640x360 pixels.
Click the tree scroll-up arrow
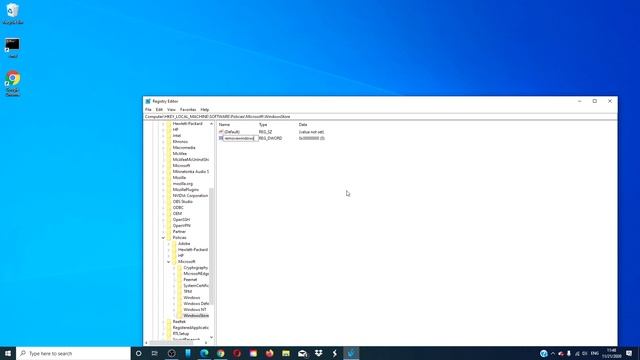click(x=211, y=123)
